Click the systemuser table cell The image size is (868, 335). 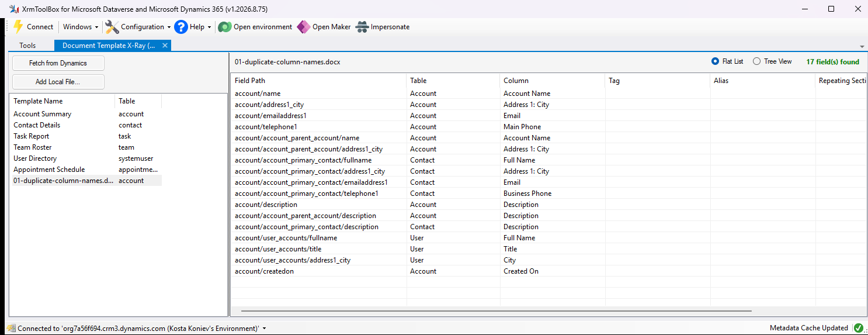pos(135,158)
